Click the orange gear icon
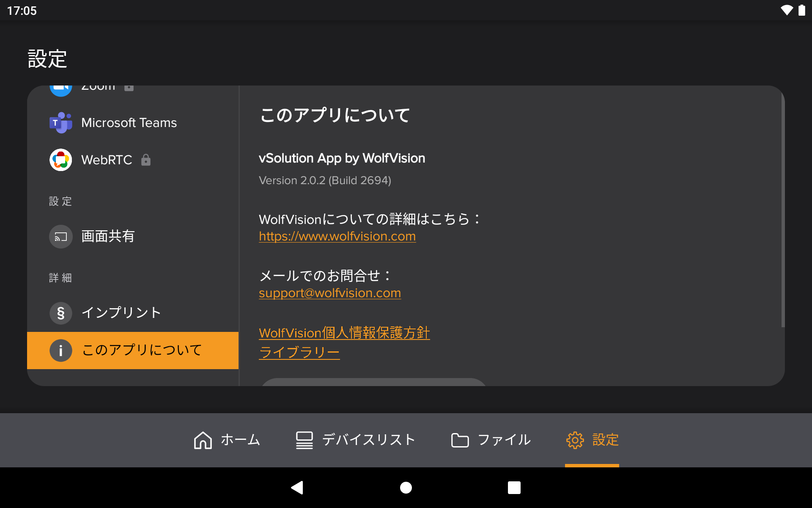812x508 pixels. click(575, 440)
